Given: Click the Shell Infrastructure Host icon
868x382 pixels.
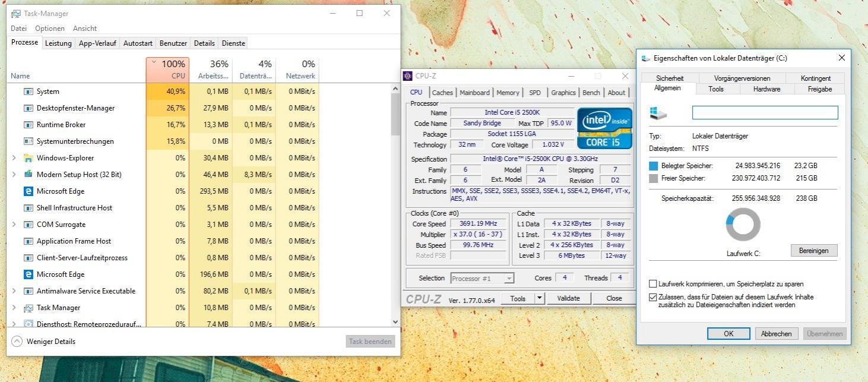Looking at the screenshot, I should [28, 208].
